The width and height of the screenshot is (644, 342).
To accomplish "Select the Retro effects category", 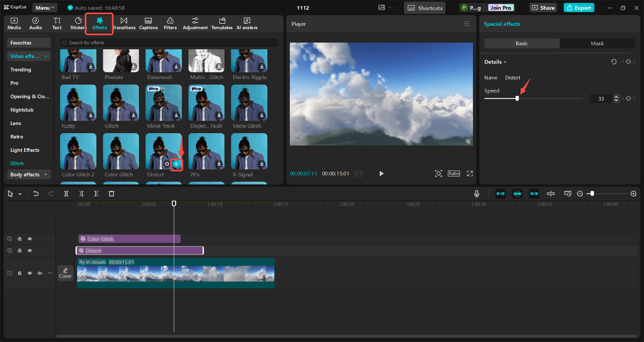I will tap(17, 137).
